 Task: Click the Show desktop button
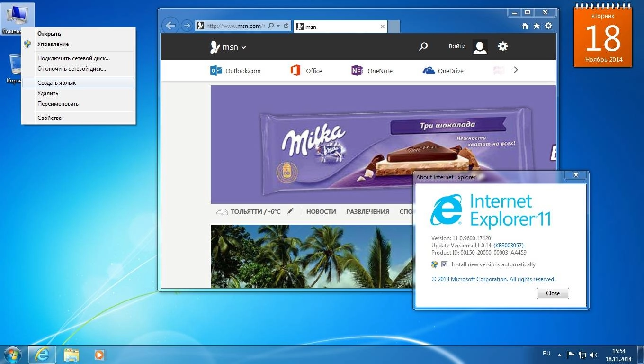click(641, 355)
